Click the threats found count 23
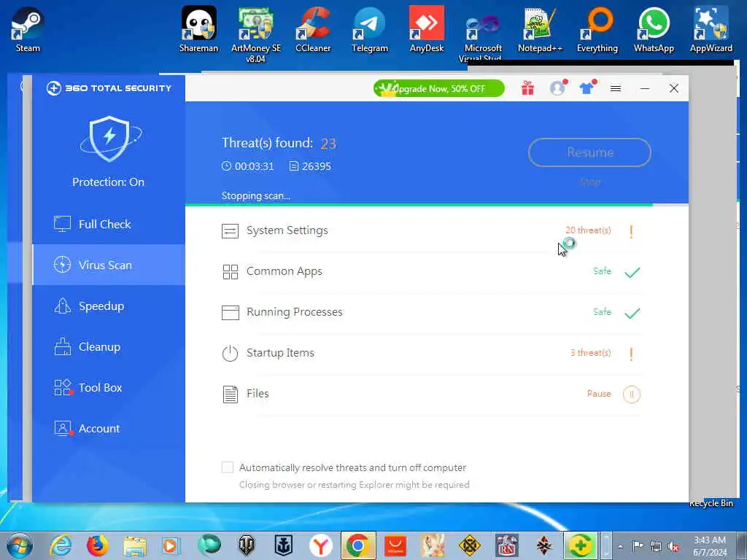Viewport: 747px width, 560px height. click(x=328, y=144)
